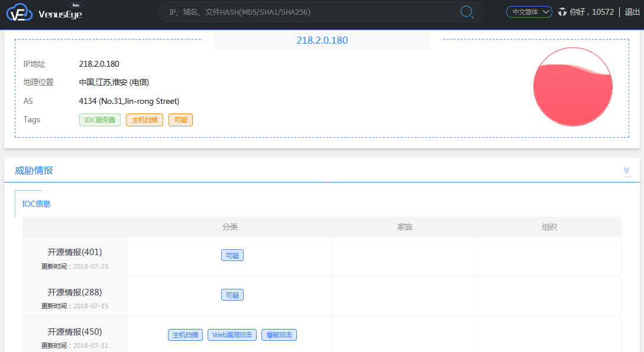Click the orange 可疑 tag in Tags row
Image resolution: width=644 pixels, height=352 pixels.
(x=180, y=120)
